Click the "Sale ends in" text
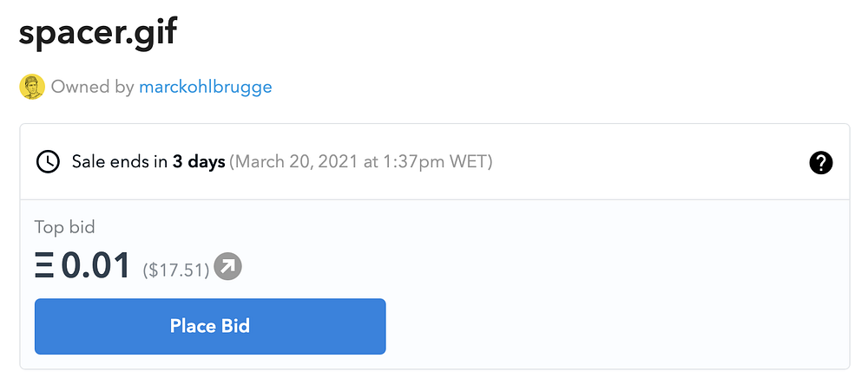This screenshot has height=391, width=868. (120, 161)
